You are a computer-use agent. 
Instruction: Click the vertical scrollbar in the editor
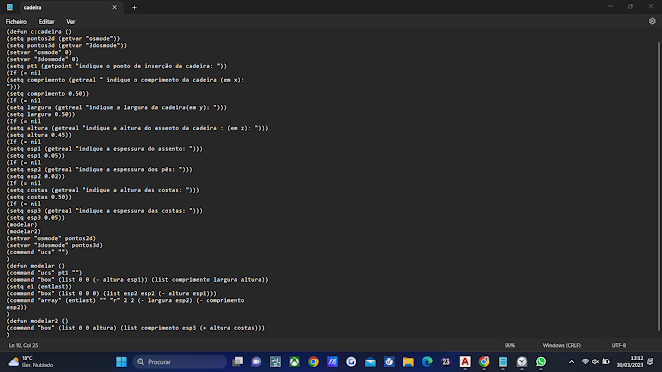tap(658, 186)
